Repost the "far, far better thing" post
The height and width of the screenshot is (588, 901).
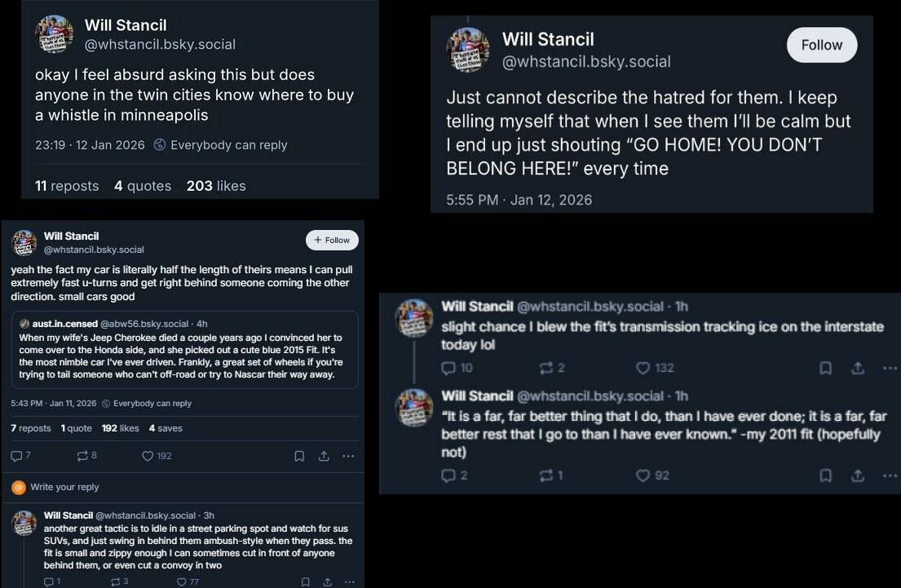click(x=546, y=475)
